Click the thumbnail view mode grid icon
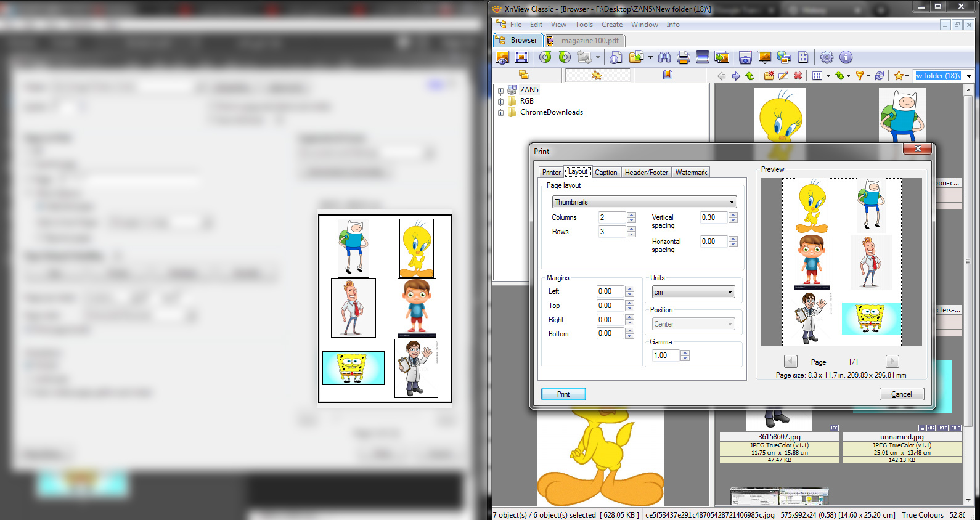Screen dimensions: 980x520 [x=817, y=76]
